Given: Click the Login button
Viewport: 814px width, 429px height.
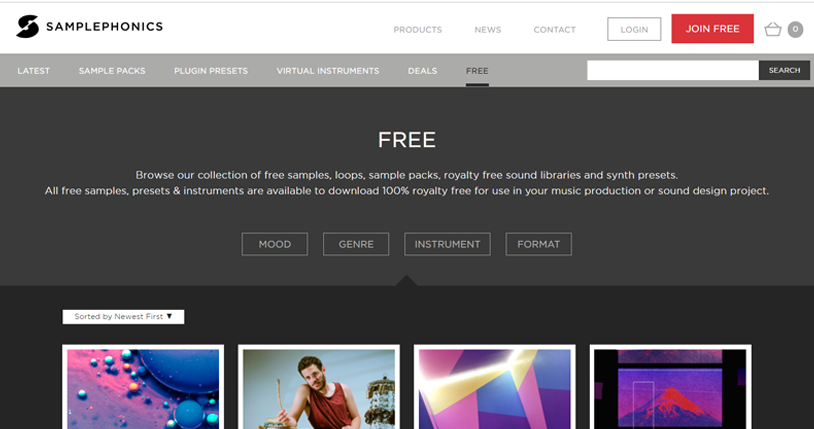Looking at the screenshot, I should pos(634,29).
